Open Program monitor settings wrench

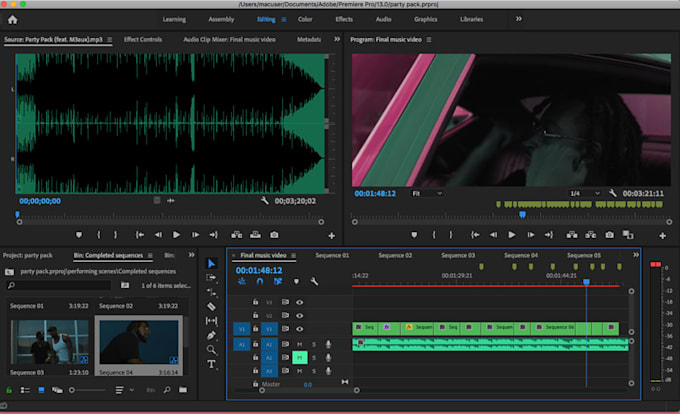coord(612,193)
